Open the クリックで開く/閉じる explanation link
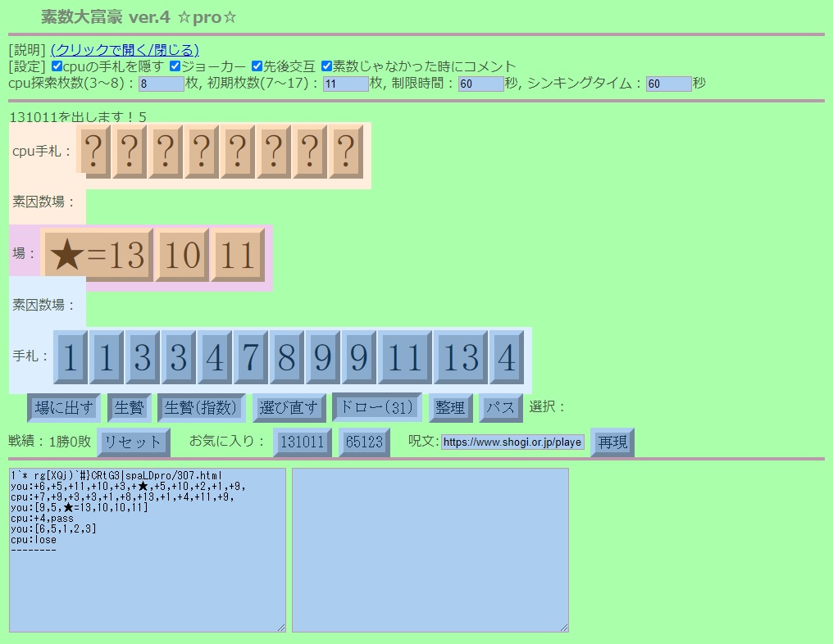 (x=125, y=50)
